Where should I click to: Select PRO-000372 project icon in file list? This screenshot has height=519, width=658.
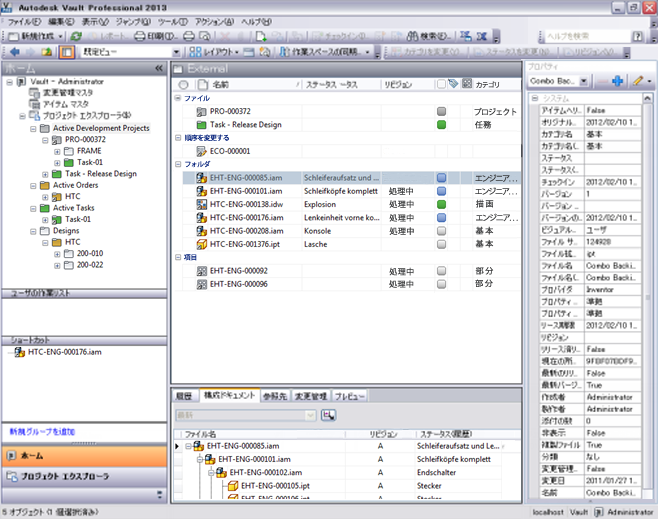(201, 112)
